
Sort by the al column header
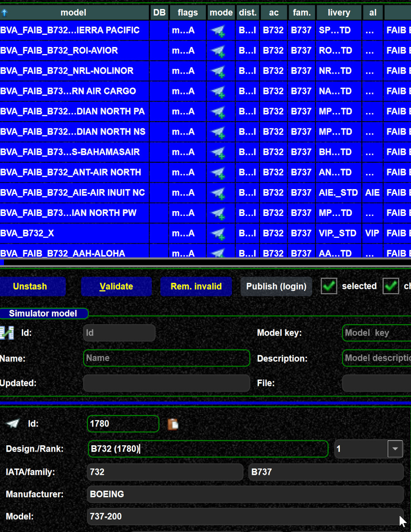click(x=373, y=13)
